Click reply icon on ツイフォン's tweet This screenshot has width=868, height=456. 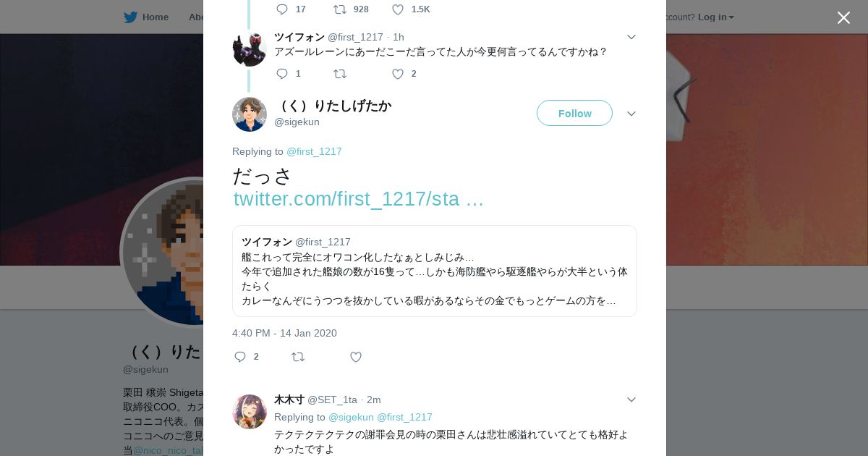[x=282, y=74]
